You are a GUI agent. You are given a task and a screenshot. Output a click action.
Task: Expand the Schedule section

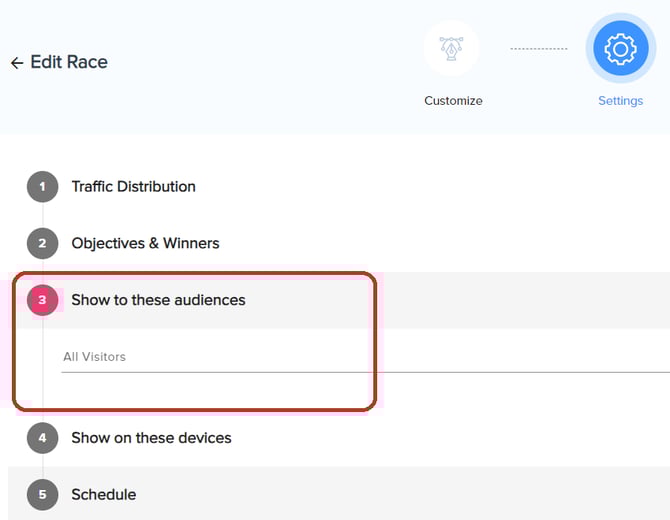[103, 494]
